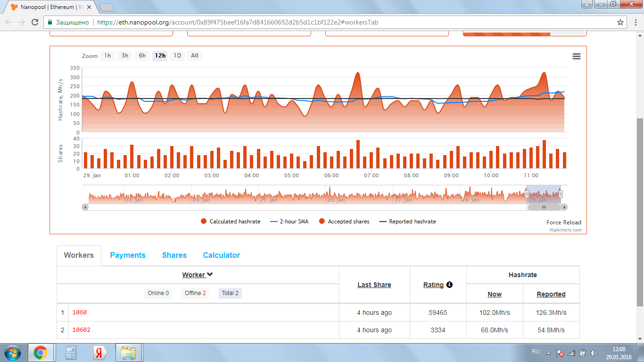644x362 pixels.
Task: Click the left handle of navigator range
Action: pos(527,194)
